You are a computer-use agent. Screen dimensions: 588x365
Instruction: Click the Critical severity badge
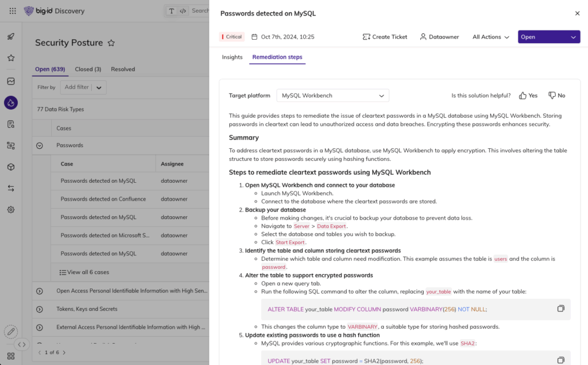(232, 37)
